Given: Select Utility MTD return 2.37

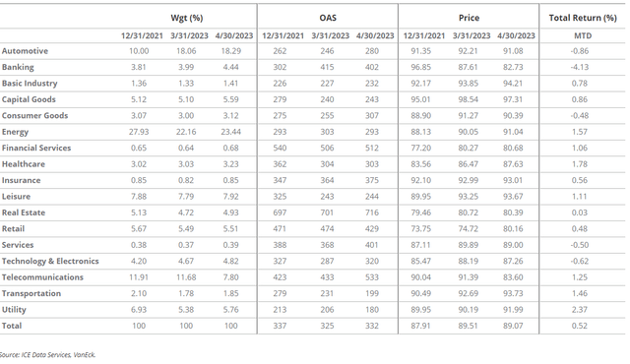Looking at the screenshot, I should [x=580, y=310].
